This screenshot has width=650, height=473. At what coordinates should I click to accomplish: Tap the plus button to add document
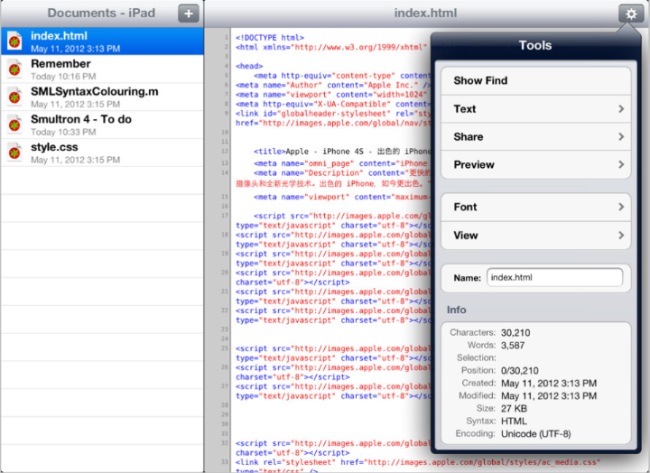click(187, 13)
